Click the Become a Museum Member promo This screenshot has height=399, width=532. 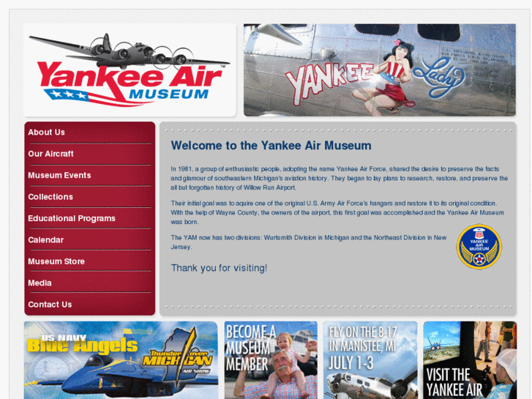pos(271,360)
